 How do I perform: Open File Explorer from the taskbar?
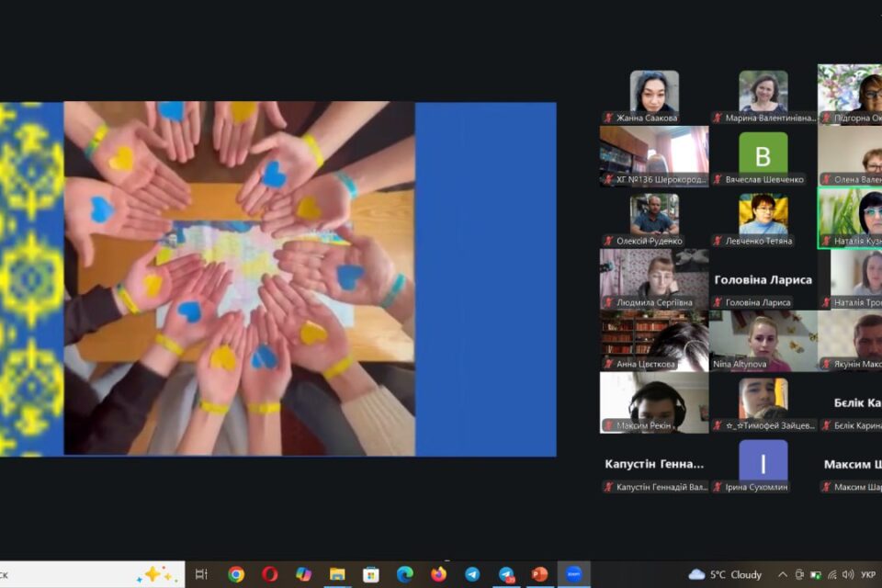[337, 574]
